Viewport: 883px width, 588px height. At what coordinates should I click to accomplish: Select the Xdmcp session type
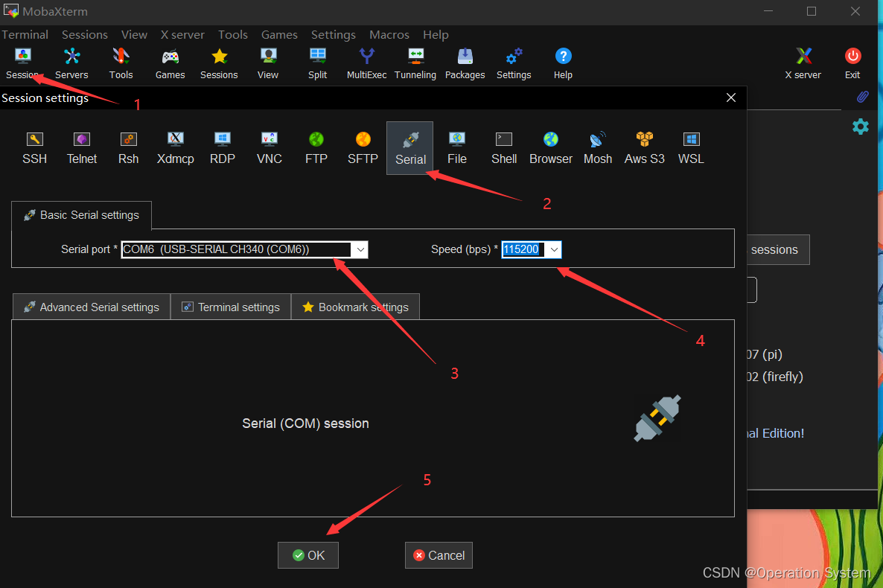176,148
